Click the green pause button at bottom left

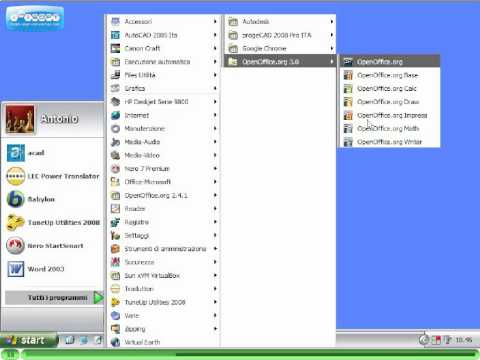click(x=10, y=354)
